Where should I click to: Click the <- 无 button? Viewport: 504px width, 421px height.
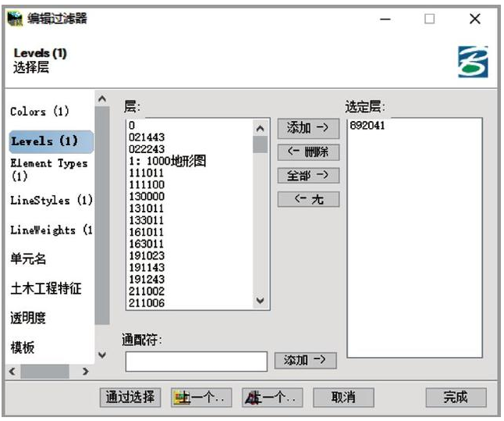[x=308, y=199]
